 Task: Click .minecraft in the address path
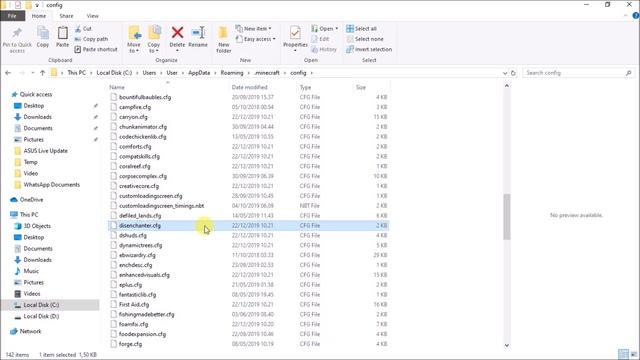point(267,73)
